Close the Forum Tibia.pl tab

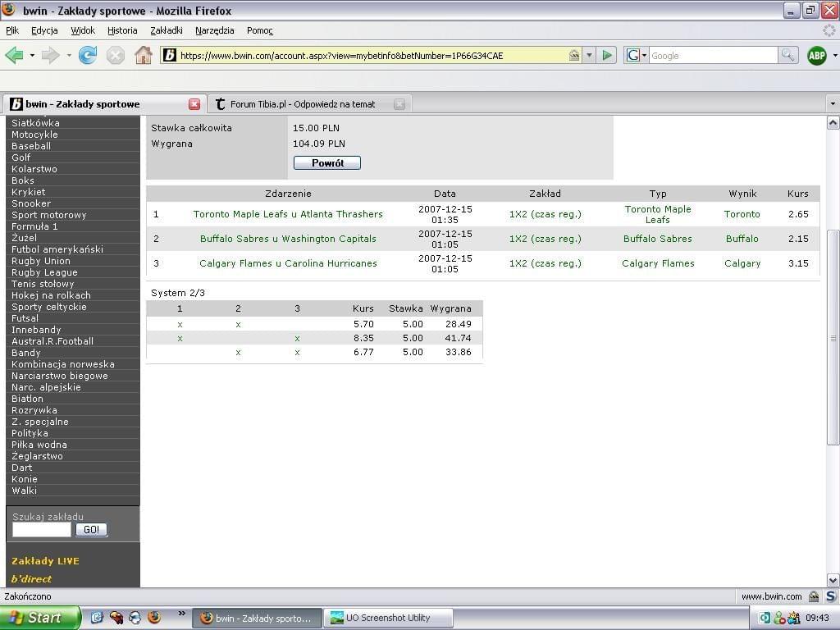coord(399,104)
